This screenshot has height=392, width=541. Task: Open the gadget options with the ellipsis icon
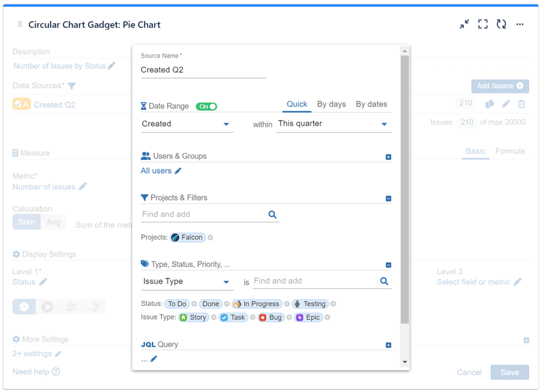click(521, 24)
